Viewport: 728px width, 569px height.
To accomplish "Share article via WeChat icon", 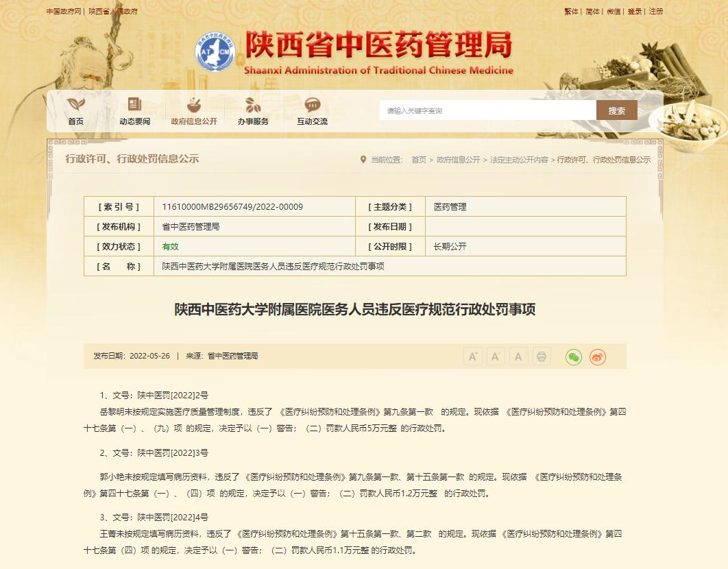I will [574, 356].
